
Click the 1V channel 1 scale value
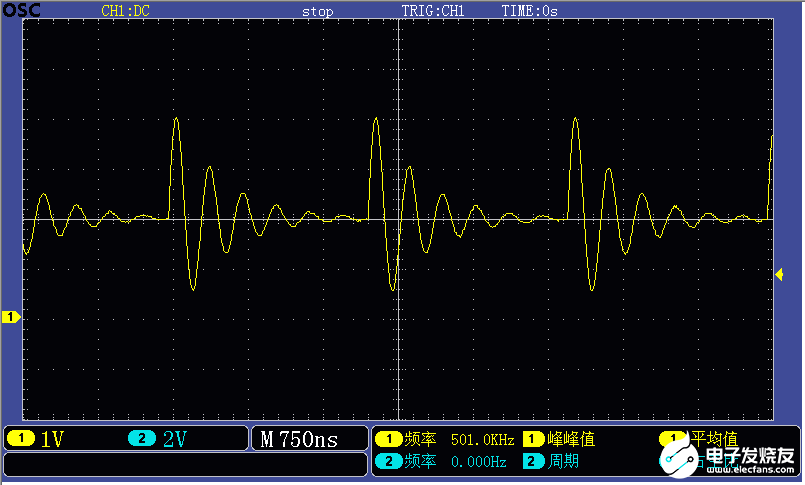point(52,439)
